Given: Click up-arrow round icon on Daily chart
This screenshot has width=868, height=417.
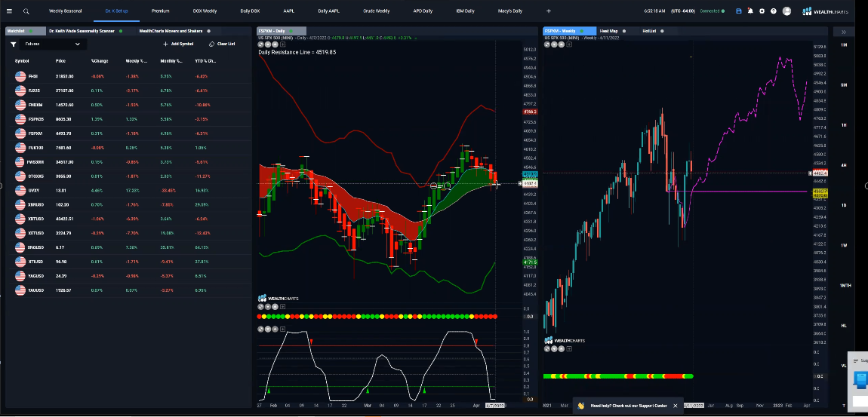Looking at the screenshot, I should [275, 44].
